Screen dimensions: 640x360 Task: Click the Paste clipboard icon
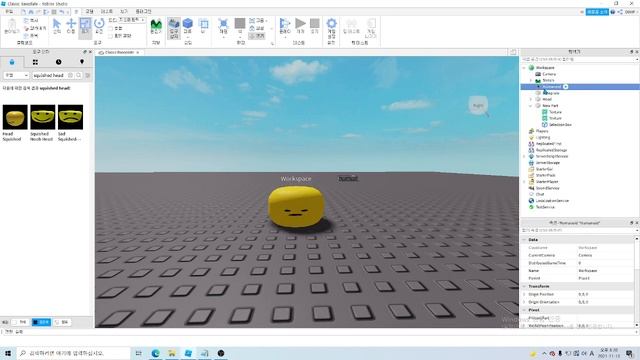(x=12, y=26)
